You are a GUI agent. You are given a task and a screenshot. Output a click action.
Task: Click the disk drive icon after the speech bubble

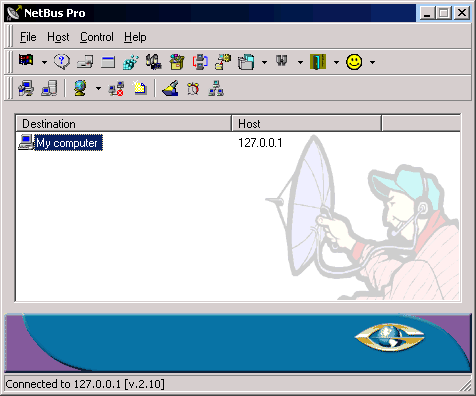(x=85, y=62)
